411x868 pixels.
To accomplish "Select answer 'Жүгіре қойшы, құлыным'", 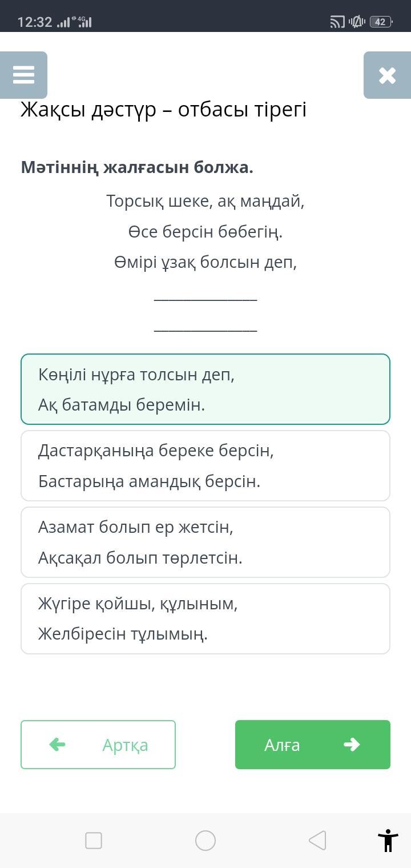I will (x=205, y=618).
